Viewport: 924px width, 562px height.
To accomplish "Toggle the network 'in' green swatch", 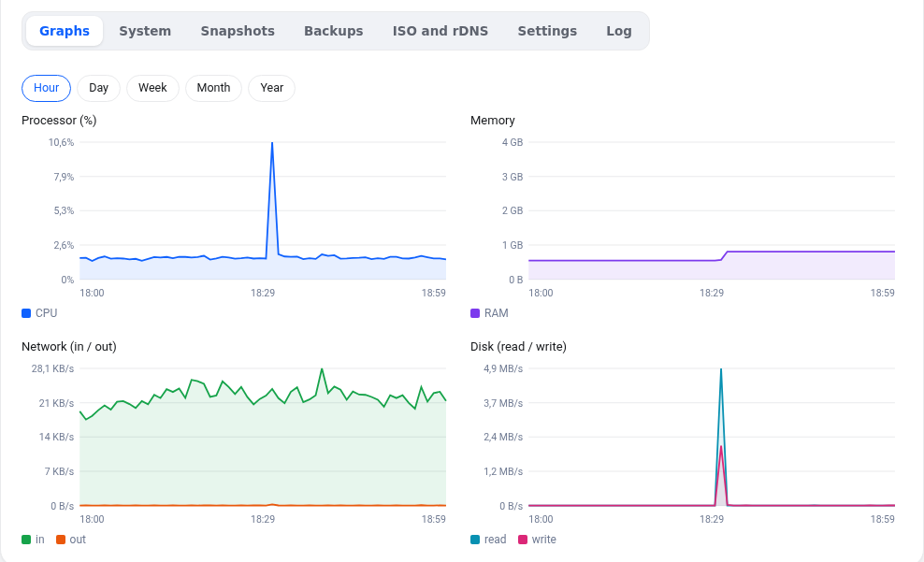I will tap(26, 540).
